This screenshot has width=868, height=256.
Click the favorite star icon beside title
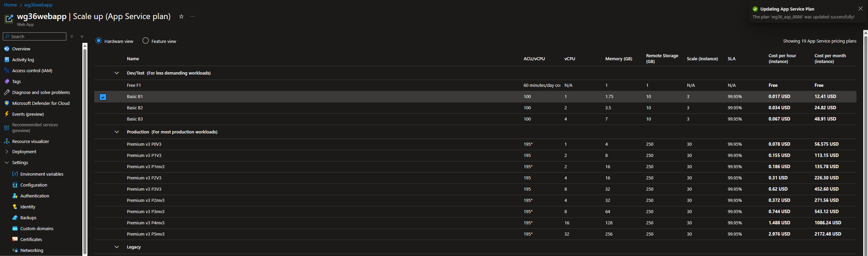(181, 17)
